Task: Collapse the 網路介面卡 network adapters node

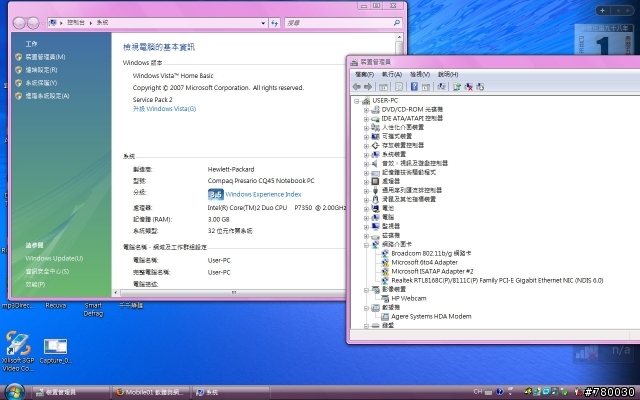Action: coord(366,245)
